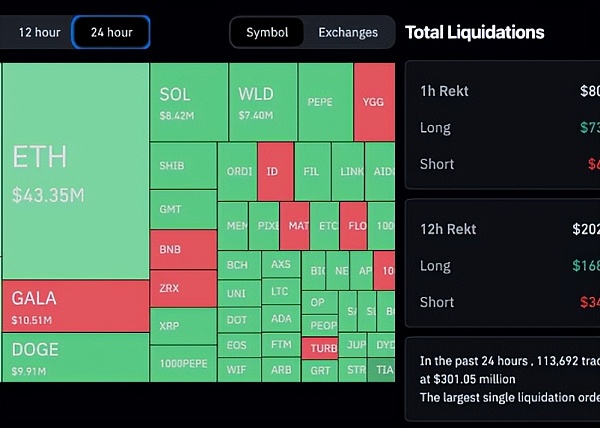Select the red ZRX tile

(x=183, y=288)
